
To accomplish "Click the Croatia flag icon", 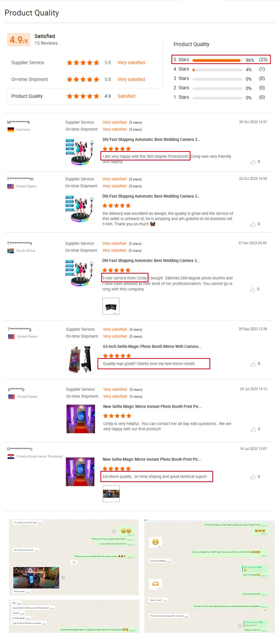I will 11,456.
